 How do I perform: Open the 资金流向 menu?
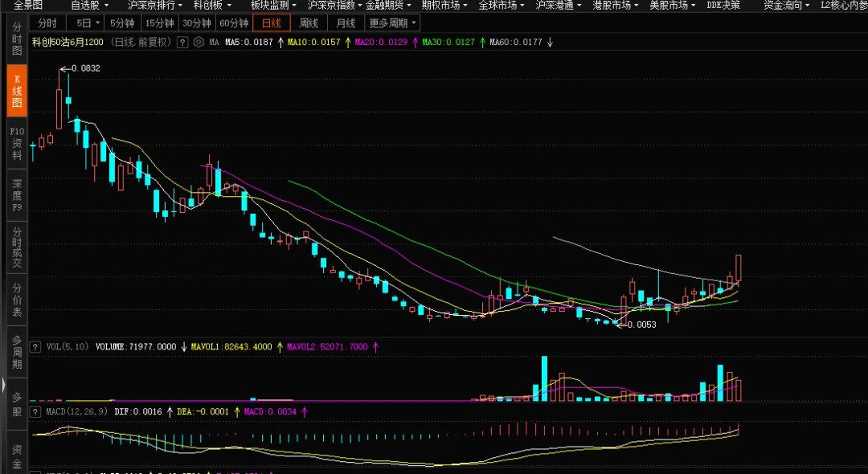[787, 5]
